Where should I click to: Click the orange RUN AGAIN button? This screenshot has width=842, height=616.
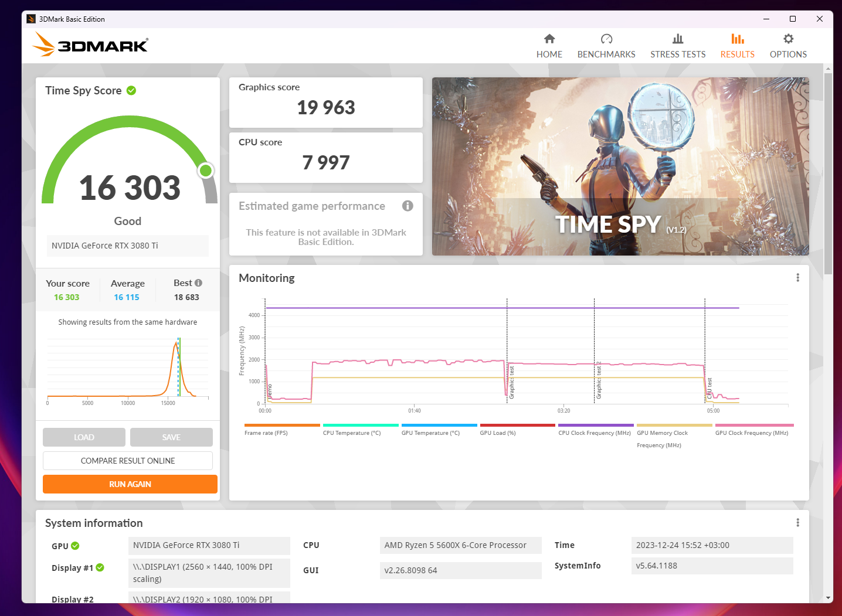point(130,484)
